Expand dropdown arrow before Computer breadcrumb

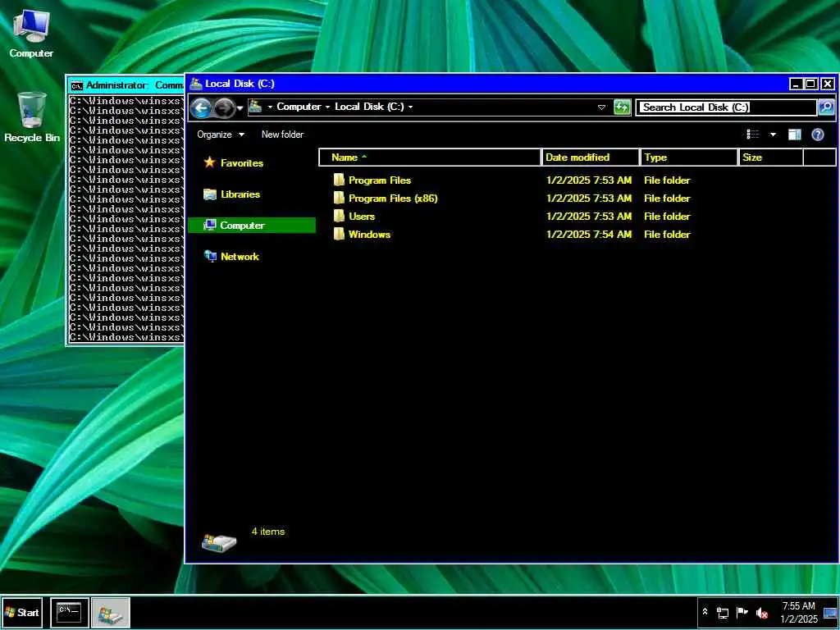coord(270,107)
